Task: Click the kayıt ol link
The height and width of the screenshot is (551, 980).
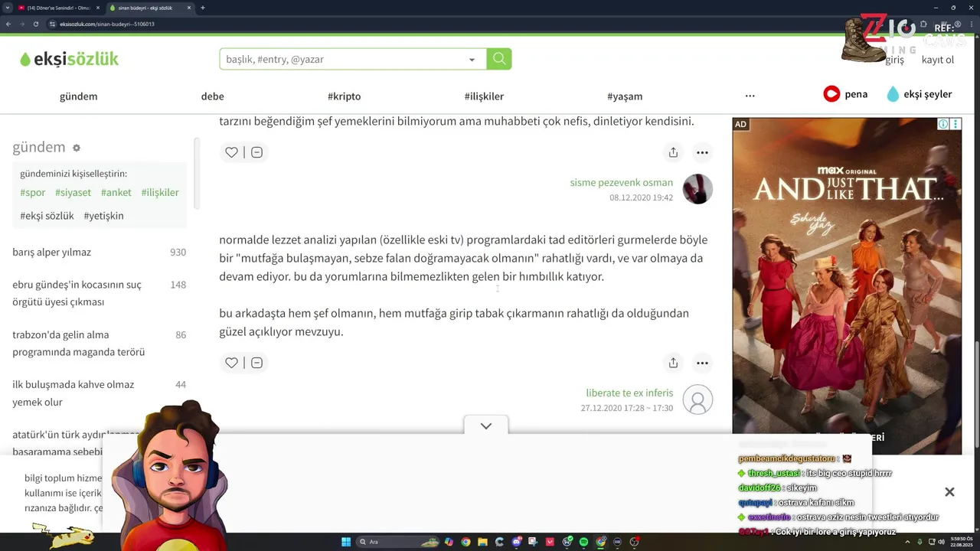Action: click(938, 60)
